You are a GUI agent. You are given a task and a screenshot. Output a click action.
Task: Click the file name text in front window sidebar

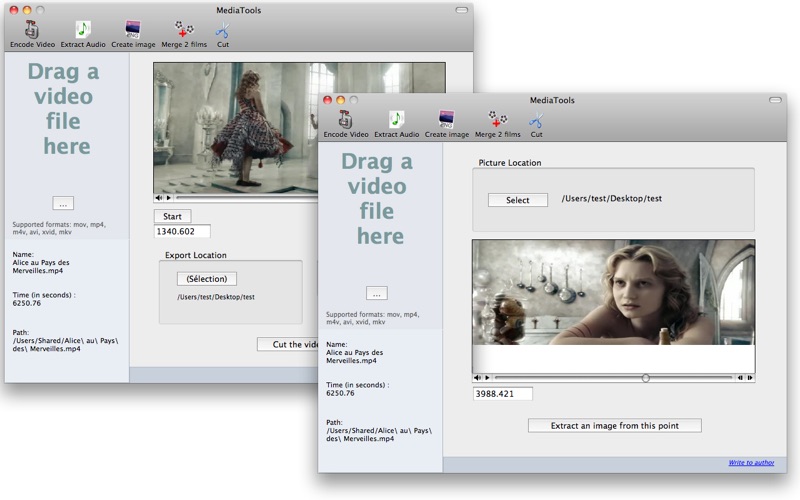click(354, 356)
